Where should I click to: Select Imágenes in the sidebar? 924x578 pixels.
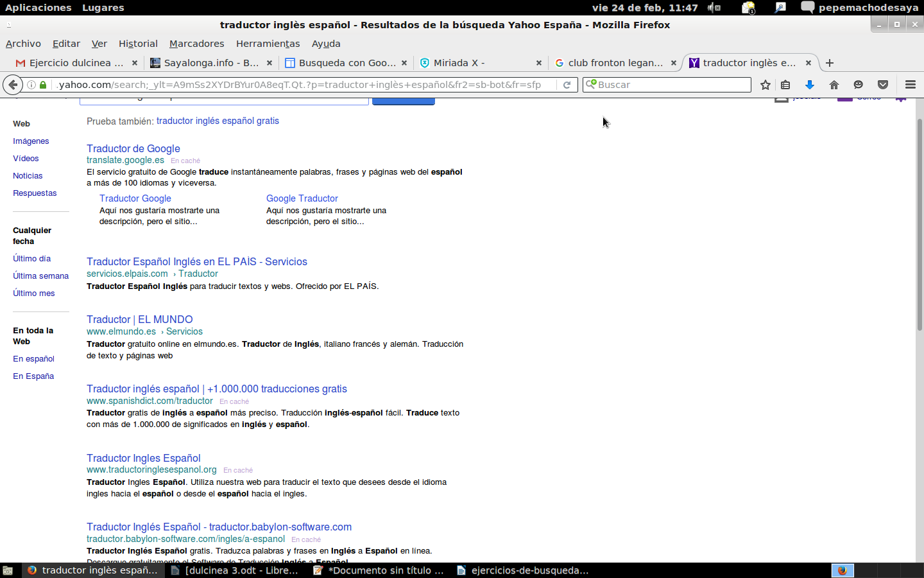pos(31,141)
